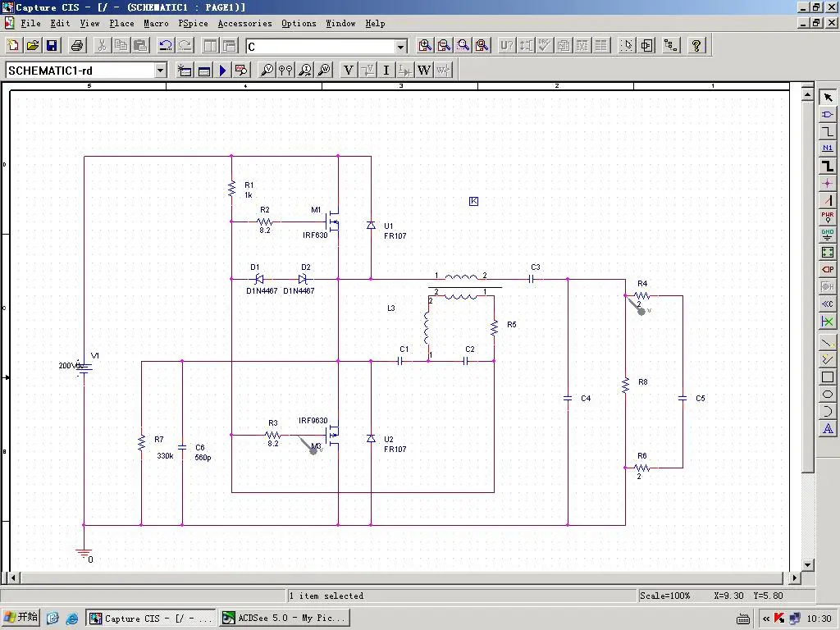
Task: Open the Project Manager tree icon
Action: tap(670, 46)
